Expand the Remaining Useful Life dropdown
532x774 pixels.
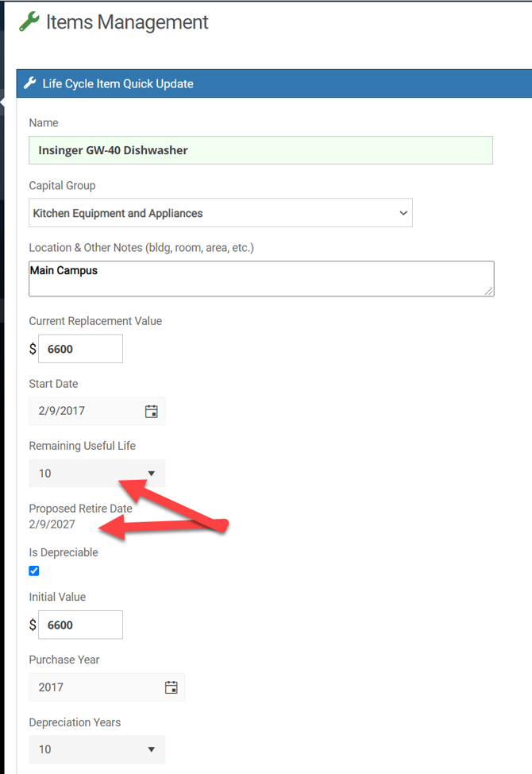pos(97,474)
